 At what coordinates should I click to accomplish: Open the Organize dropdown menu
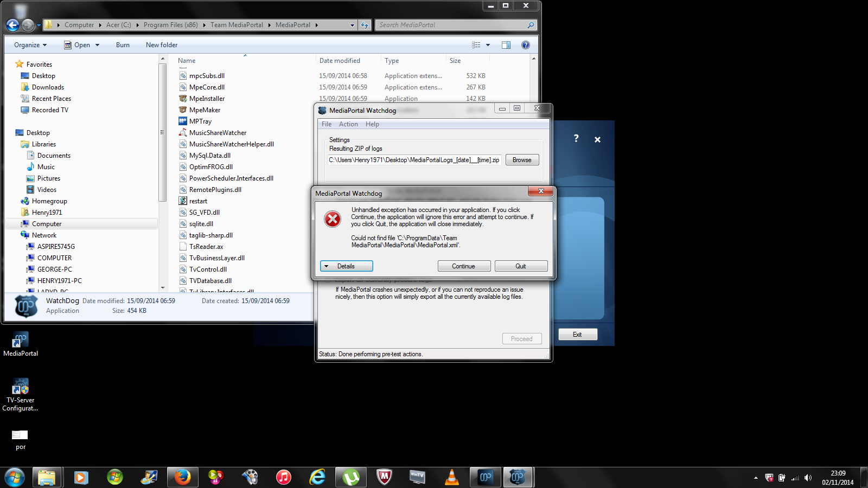(30, 45)
